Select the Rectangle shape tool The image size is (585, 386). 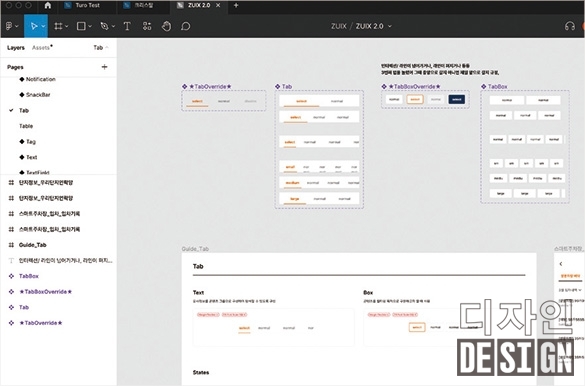pos(81,26)
